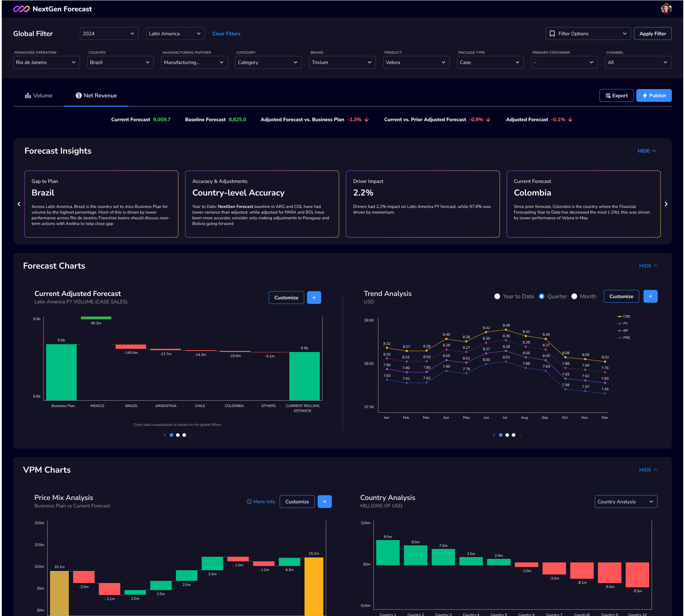Click the PRE legend marker
This screenshot has width=685, height=616.
coord(620,338)
